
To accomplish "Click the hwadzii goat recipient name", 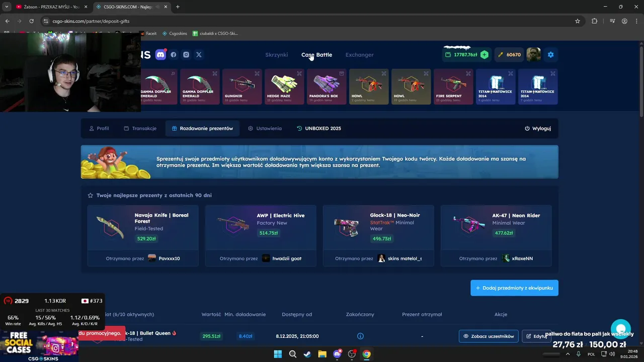I will tap(287, 258).
